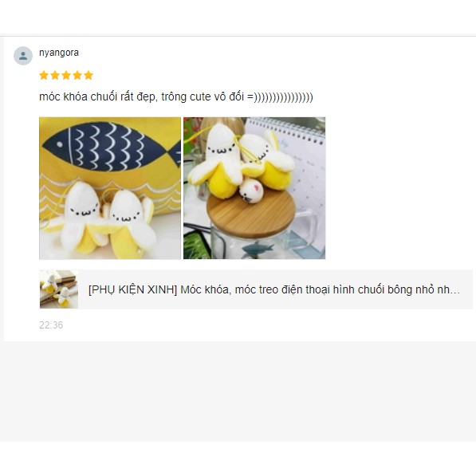
Task: Click the first yellow rating star
Action: (x=44, y=75)
